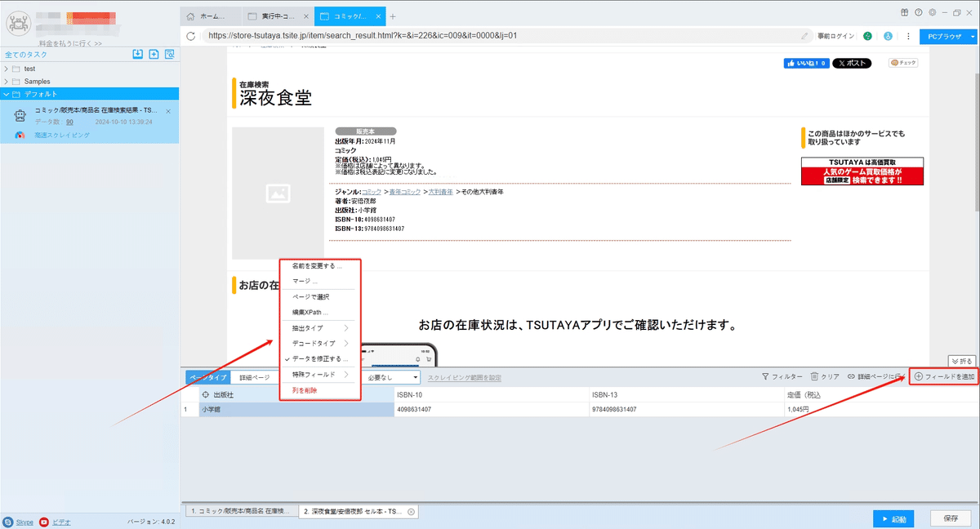Close bottom tab 2 深夜食堂
The width and height of the screenshot is (980, 529).
pyautogui.click(x=412, y=511)
